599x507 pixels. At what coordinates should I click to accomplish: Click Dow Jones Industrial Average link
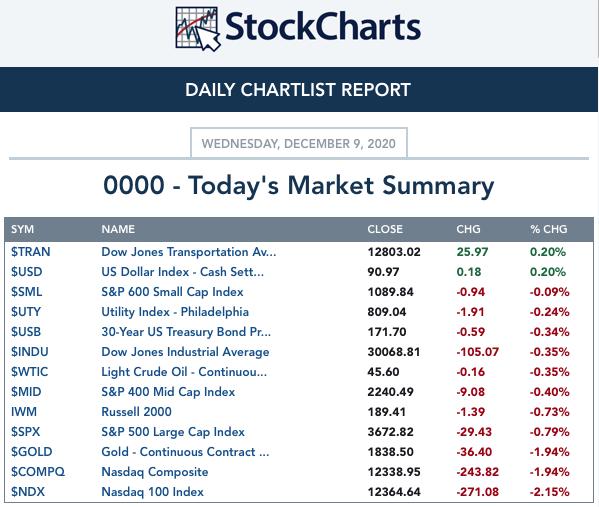pos(185,352)
